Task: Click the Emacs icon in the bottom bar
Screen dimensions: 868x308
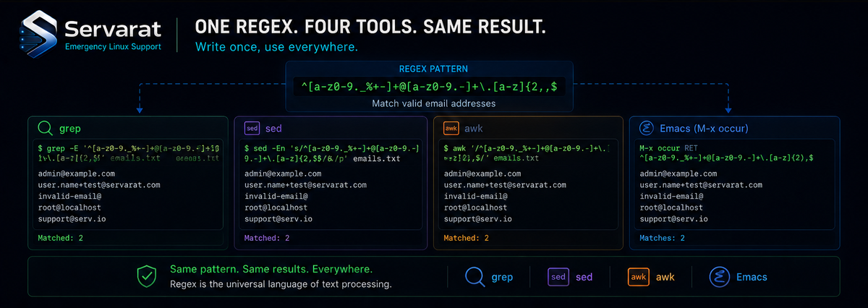Action: (720, 276)
